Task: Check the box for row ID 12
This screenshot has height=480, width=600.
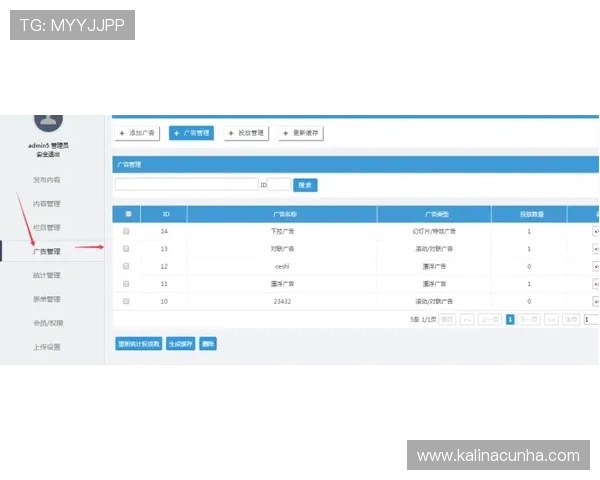Action: (x=126, y=266)
